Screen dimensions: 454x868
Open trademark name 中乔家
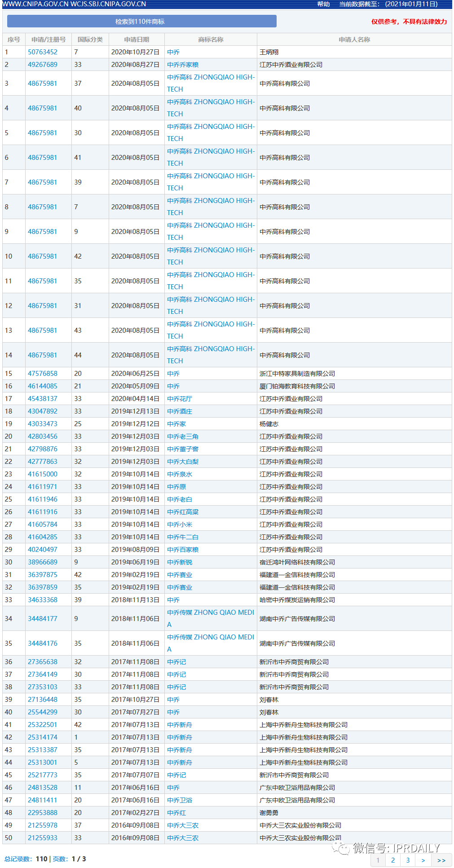[176, 424]
